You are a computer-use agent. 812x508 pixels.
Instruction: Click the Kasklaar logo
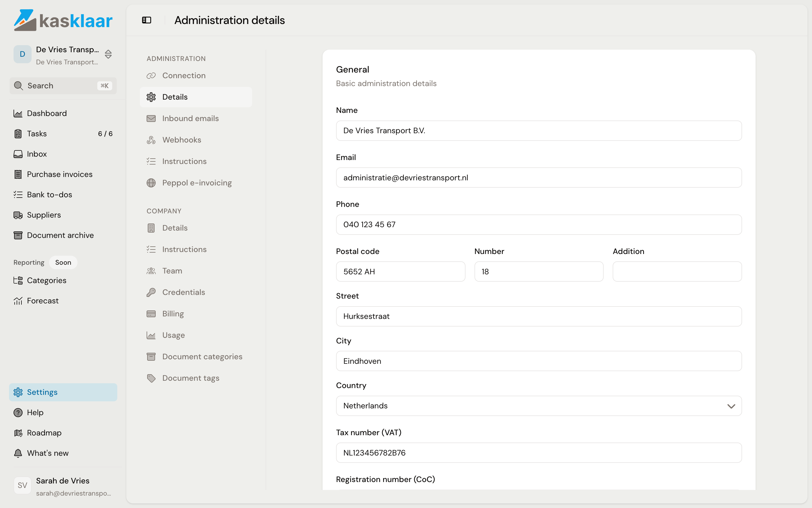click(63, 20)
